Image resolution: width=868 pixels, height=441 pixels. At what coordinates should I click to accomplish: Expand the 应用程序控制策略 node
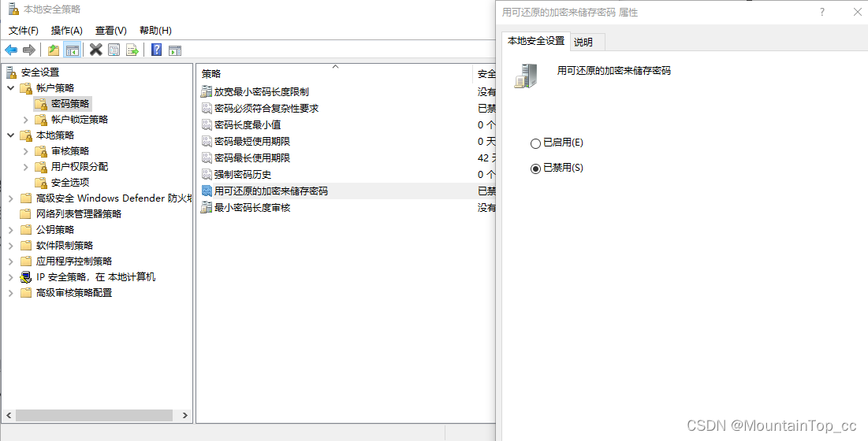[x=10, y=261]
